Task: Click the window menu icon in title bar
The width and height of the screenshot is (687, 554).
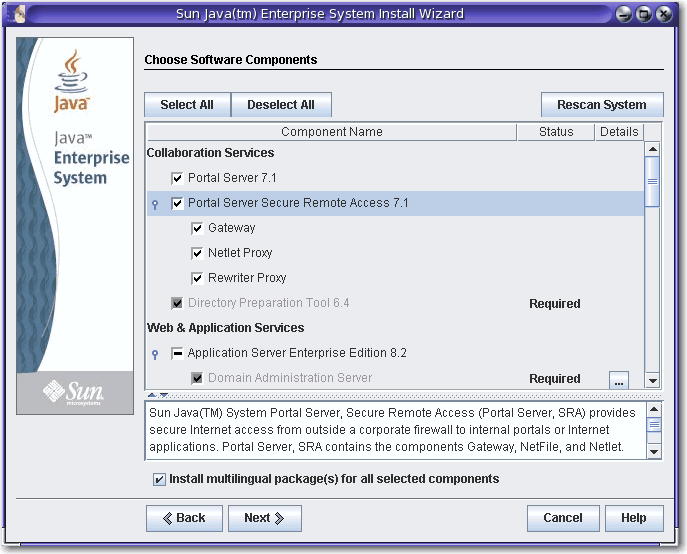Action: coord(18,14)
